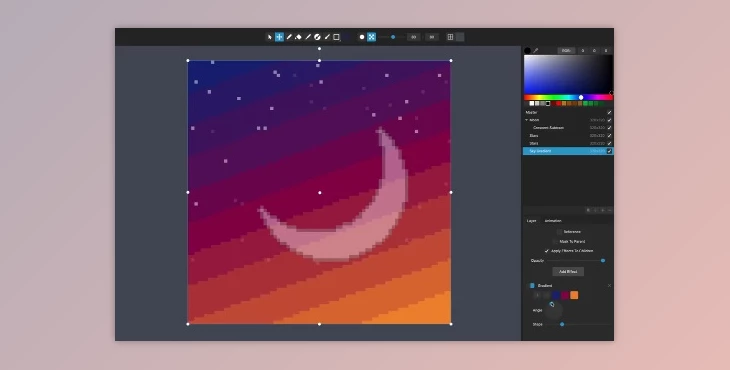Toggle the blue fit-to-view icon
Image resolution: width=730 pixels, height=370 pixels.
click(372, 37)
